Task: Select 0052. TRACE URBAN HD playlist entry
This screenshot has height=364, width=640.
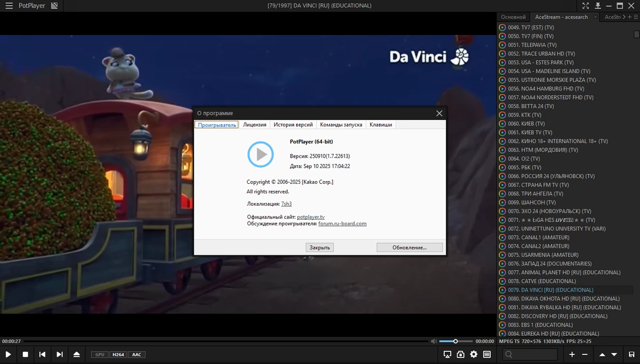Action: 565,54
